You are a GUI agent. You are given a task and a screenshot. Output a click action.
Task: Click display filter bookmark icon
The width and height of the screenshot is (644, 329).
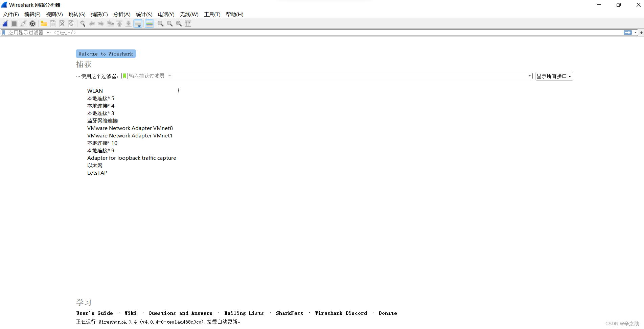pyautogui.click(x=4, y=33)
